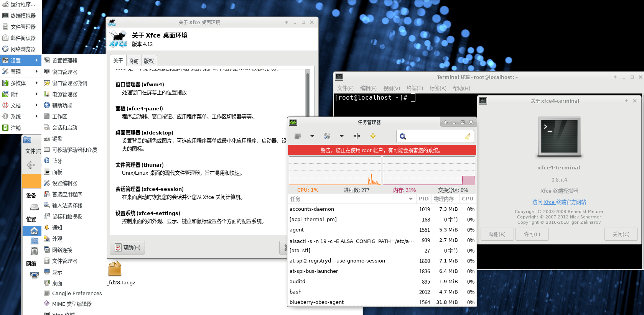644x315 pixels.
Task: Open 蓝牙 settings entry
Action: coord(74,161)
